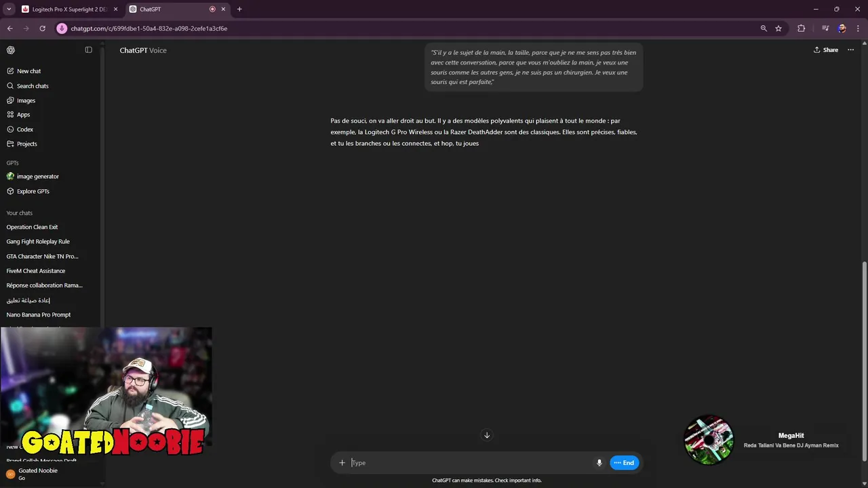Click the Reda Taliani Va Bene song title
Viewport: 868px width, 488px height.
coord(791,445)
